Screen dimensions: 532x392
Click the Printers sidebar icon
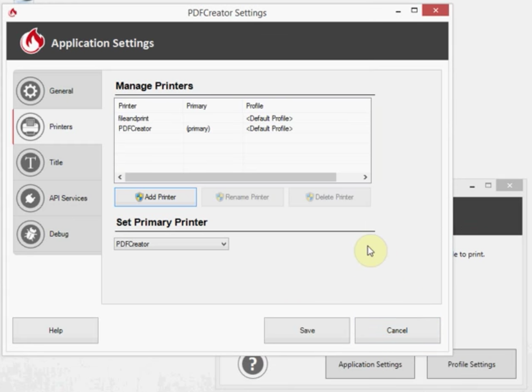point(30,127)
